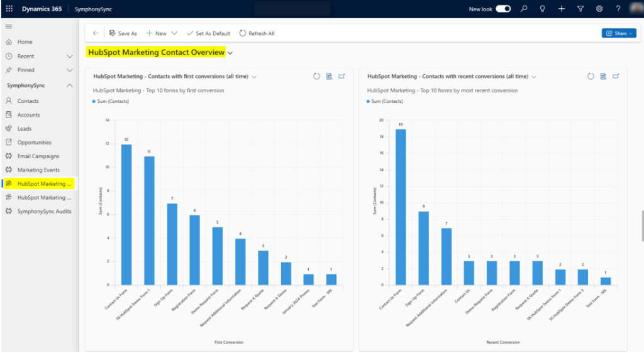Screen dimensions: 644x353
Task: Click the user profile avatar
Action: [x=636, y=9]
